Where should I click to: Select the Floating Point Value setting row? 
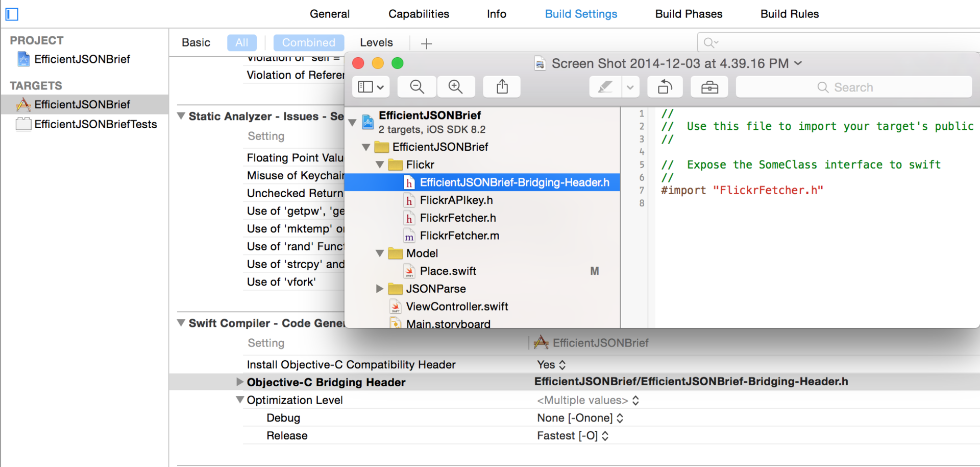[295, 158]
